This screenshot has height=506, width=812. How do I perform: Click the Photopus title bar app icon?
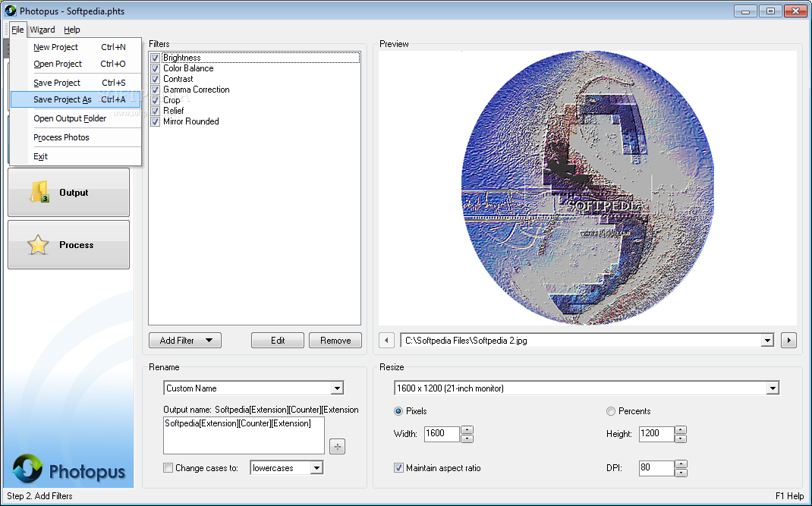coord(11,11)
